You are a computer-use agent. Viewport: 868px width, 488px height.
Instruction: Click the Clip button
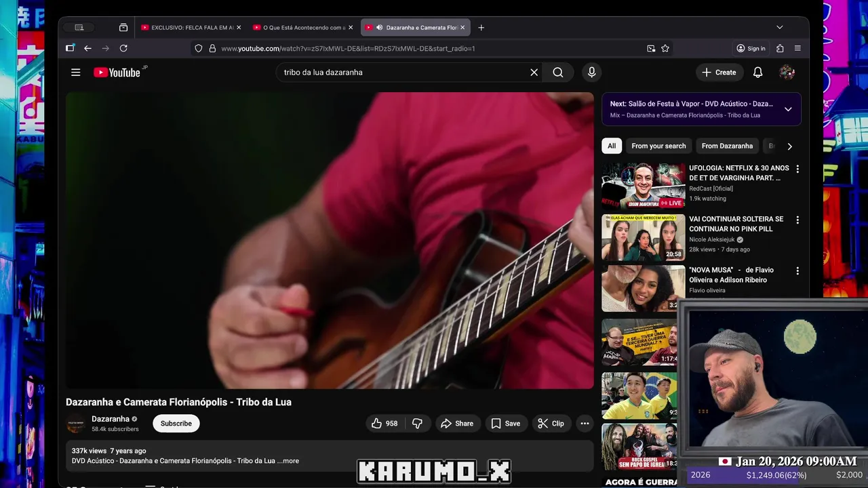[x=551, y=424]
